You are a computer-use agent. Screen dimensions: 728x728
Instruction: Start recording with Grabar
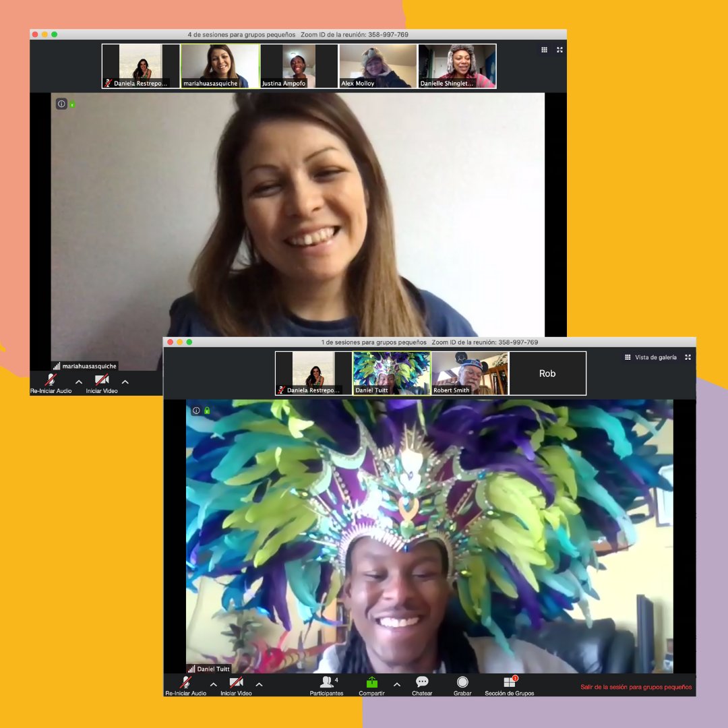click(462, 686)
